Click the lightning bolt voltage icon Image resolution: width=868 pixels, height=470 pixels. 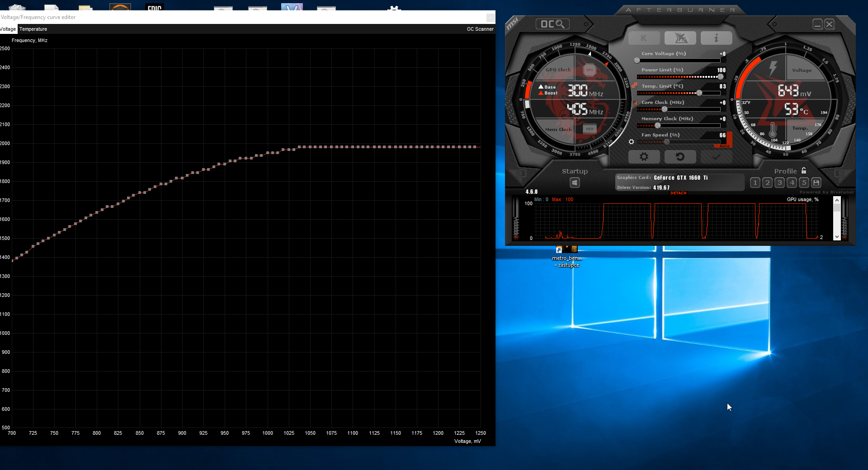click(773, 68)
